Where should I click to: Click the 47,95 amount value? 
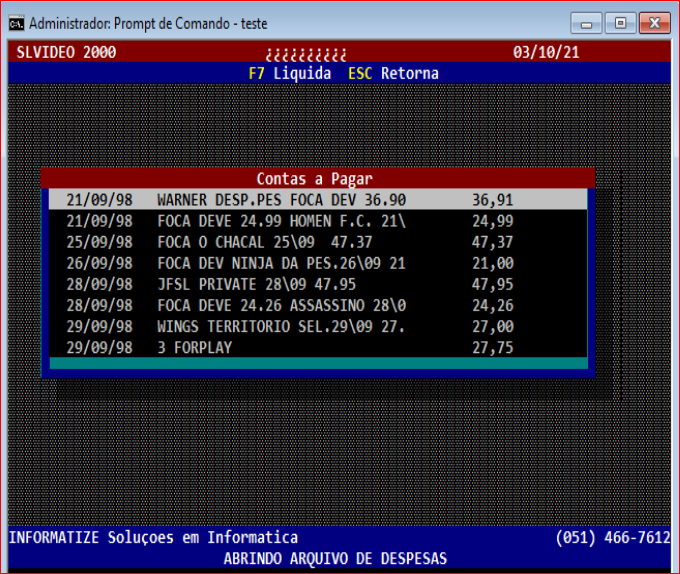(x=492, y=284)
